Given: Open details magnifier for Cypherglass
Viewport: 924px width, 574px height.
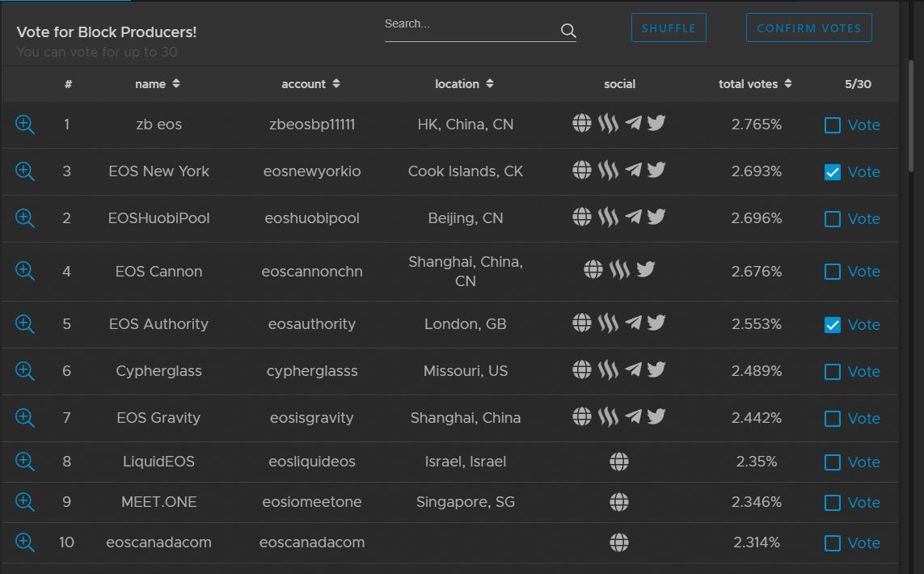Looking at the screenshot, I should coord(25,371).
